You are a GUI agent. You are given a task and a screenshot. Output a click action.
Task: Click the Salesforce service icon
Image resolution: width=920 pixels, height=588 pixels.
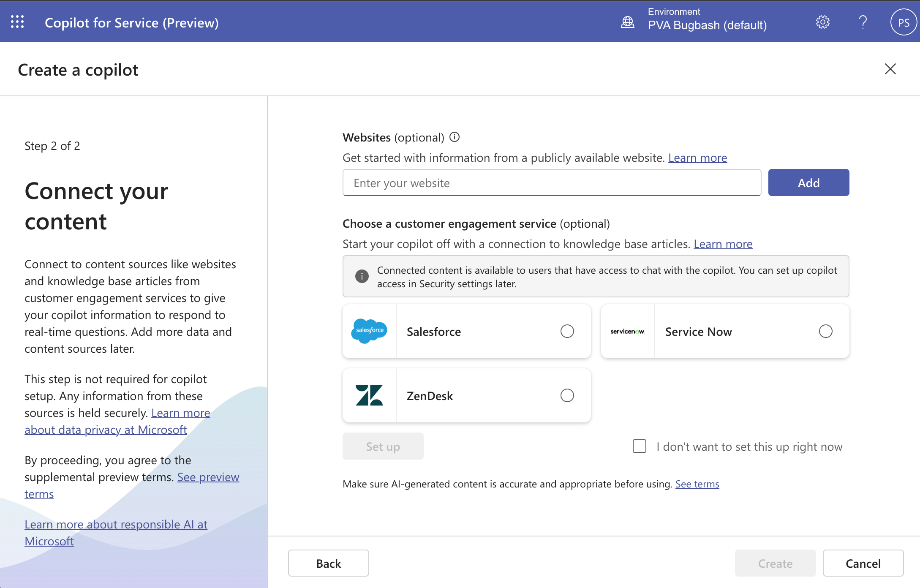[370, 331]
